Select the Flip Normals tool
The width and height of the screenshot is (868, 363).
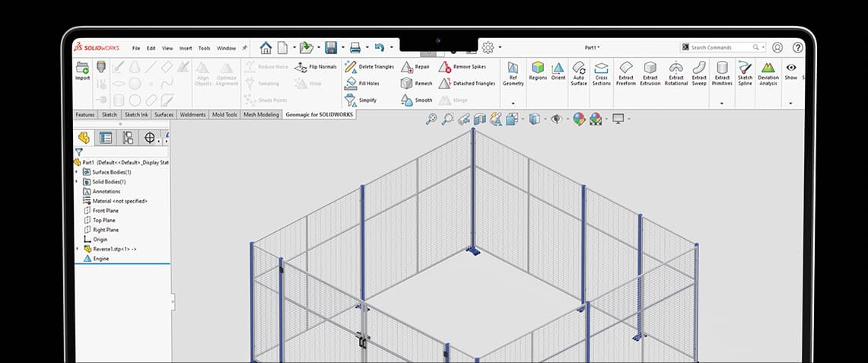pyautogui.click(x=316, y=67)
